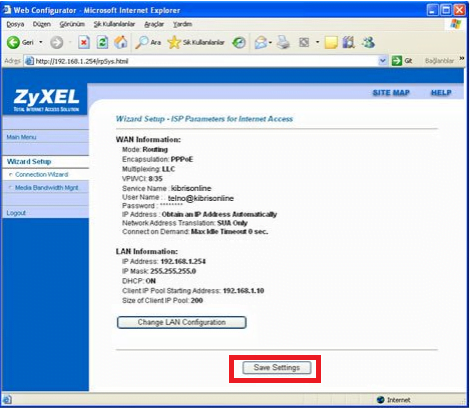This screenshot has width=470, height=408.
Task: Open the Görünüm menu
Action: point(72,24)
